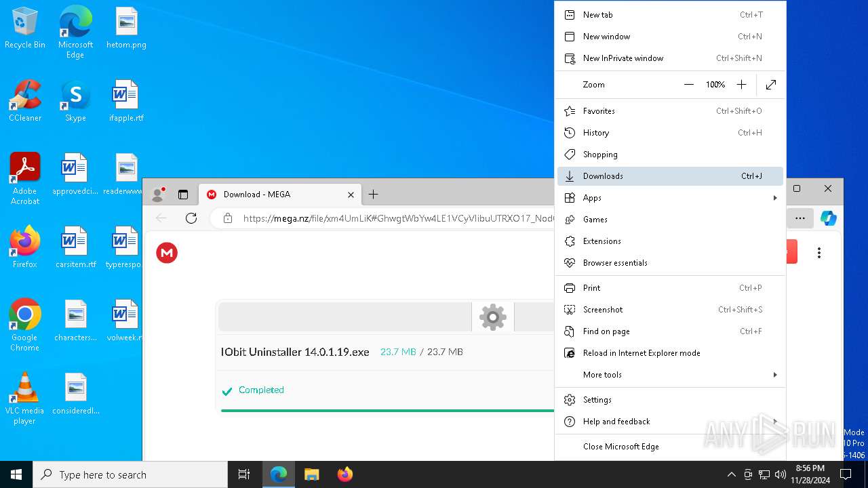Choose Find on page
The height and width of the screenshot is (488, 868).
click(x=670, y=331)
